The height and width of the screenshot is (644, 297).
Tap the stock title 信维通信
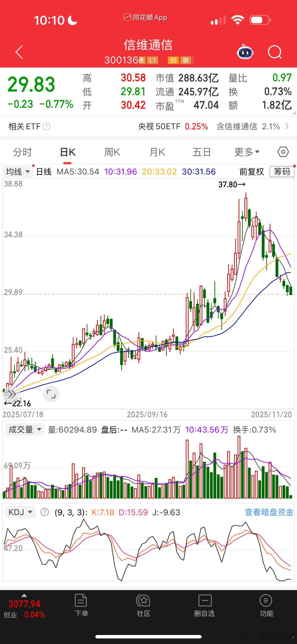click(x=148, y=45)
